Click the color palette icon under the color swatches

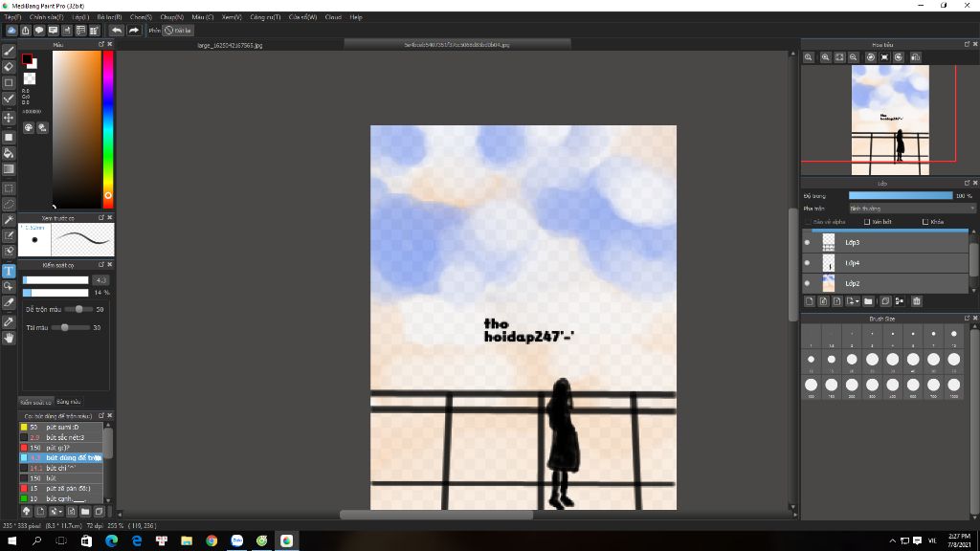tap(29, 127)
